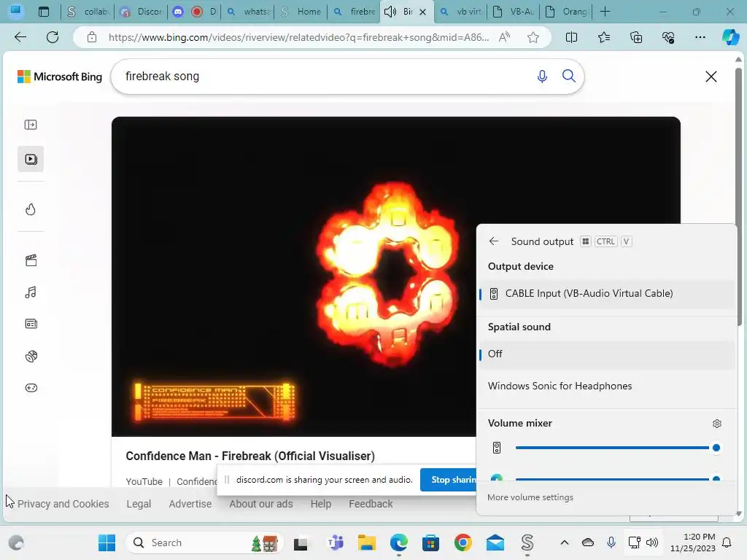Open Windows Start menu
Image resolution: width=747 pixels, height=560 pixels.
(107, 542)
